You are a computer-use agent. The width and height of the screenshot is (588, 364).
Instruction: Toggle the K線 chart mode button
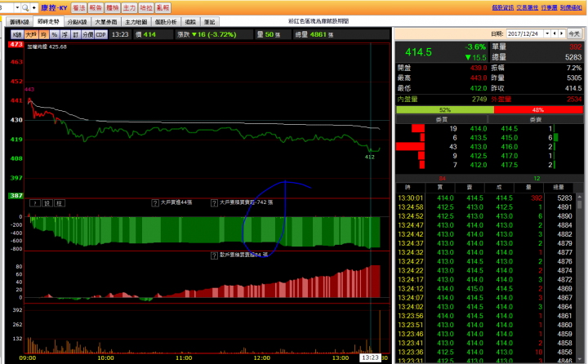click(x=17, y=34)
